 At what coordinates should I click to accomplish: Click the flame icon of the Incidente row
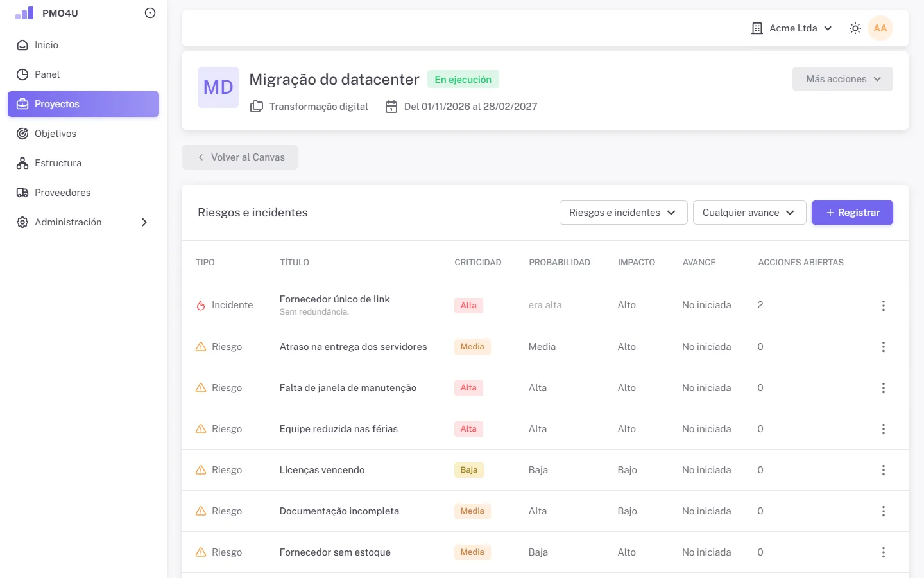(x=201, y=306)
